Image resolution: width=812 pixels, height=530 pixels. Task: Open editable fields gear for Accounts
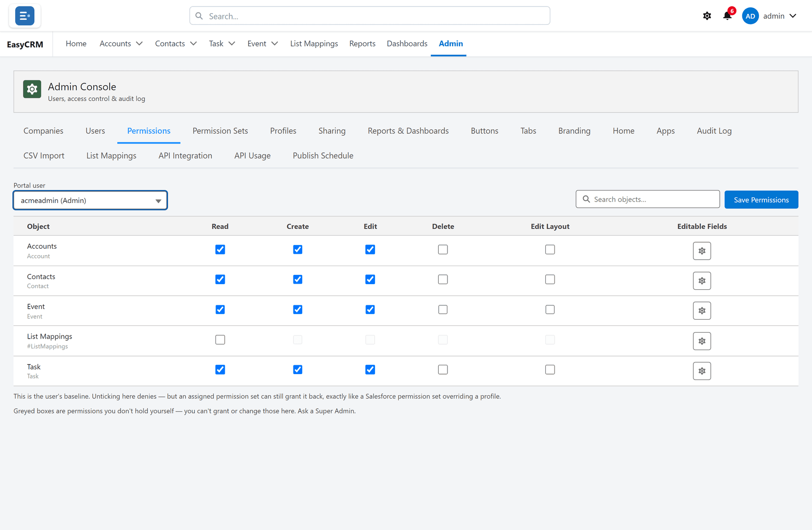[702, 251]
